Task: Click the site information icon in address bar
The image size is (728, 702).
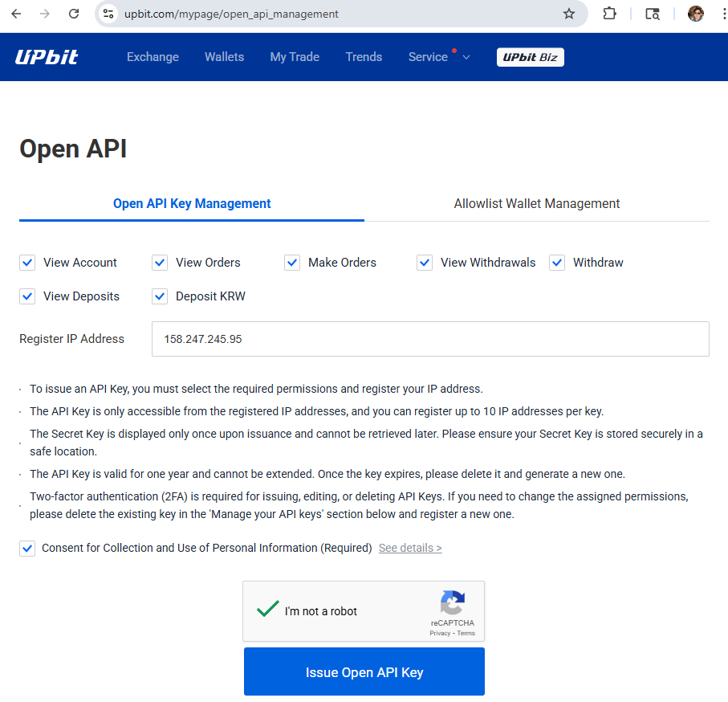Action: [x=108, y=14]
